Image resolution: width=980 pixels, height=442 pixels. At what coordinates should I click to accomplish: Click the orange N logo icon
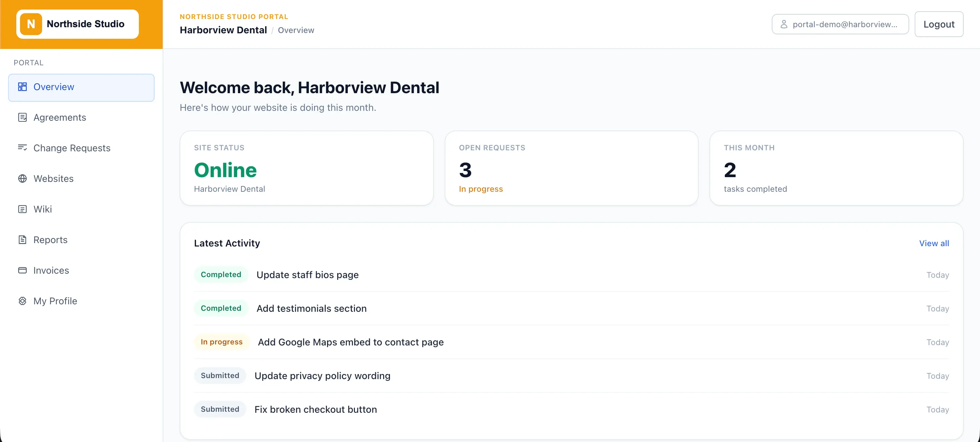31,24
